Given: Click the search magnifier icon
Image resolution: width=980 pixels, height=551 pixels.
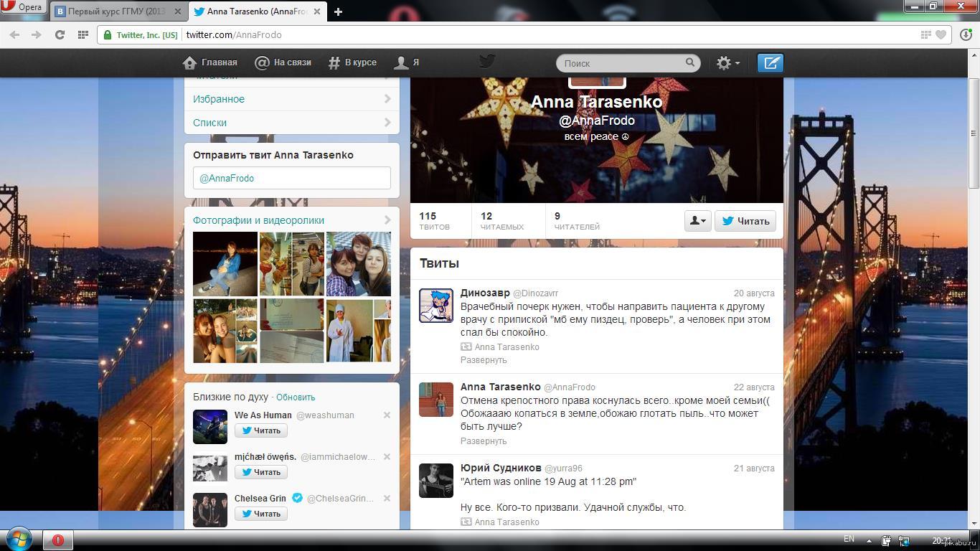Looking at the screenshot, I should [x=690, y=63].
